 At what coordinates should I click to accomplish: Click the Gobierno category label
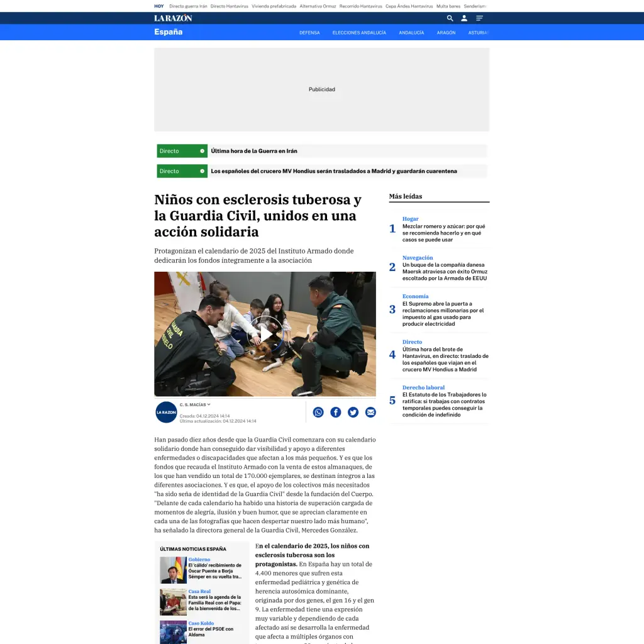pos(199,559)
